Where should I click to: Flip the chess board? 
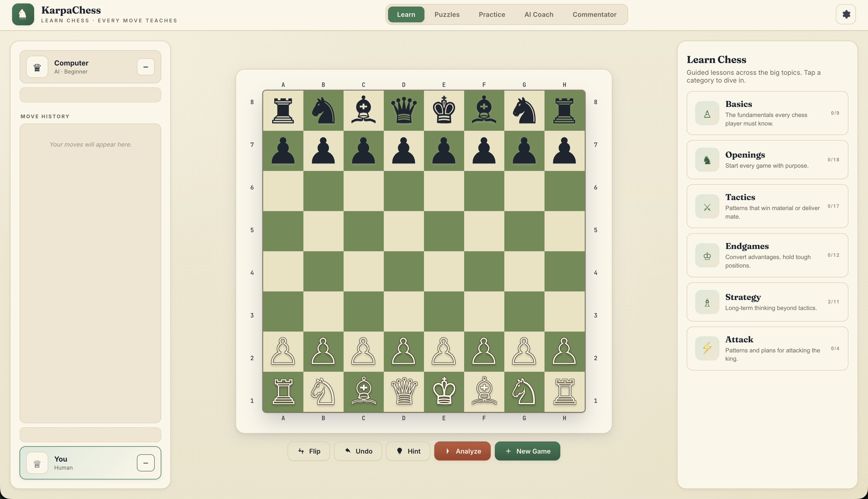point(308,451)
